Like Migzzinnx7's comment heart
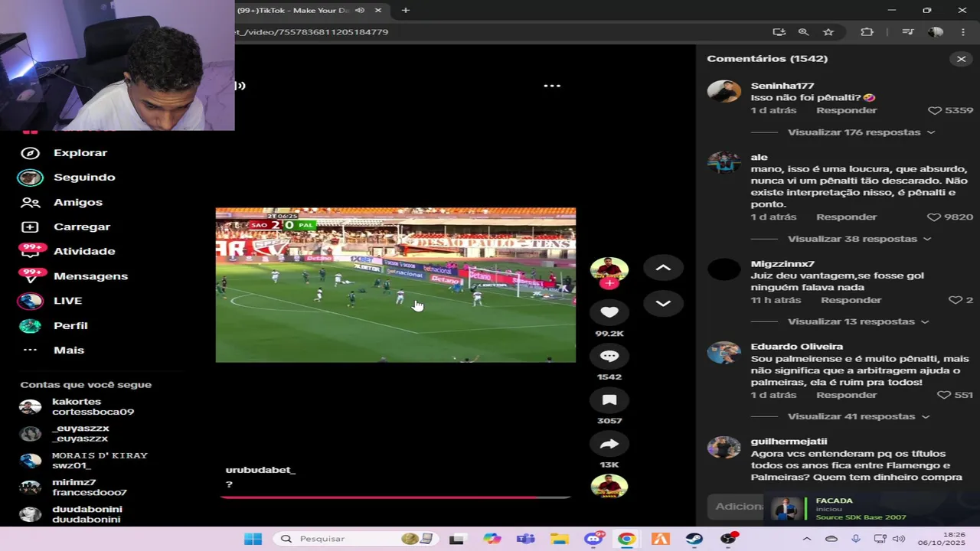980x551 pixels. (955, 300)
